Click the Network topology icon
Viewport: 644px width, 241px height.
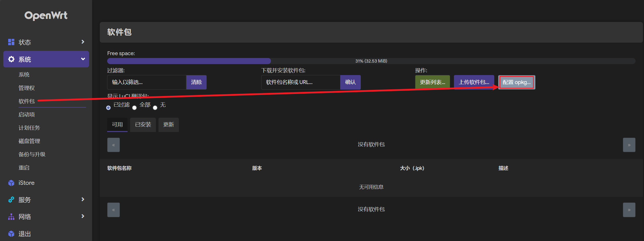pos(11,217)
